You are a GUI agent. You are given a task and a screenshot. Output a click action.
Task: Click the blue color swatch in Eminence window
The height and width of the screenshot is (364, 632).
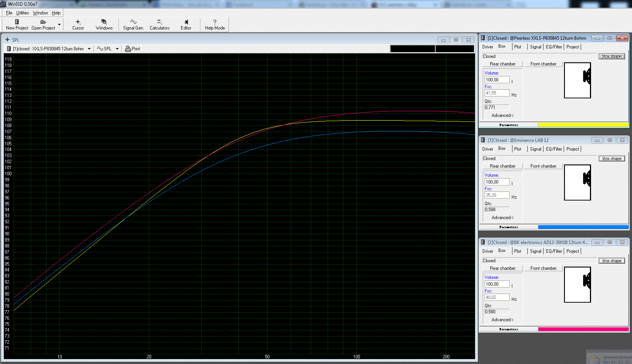[x=583, y=227]
